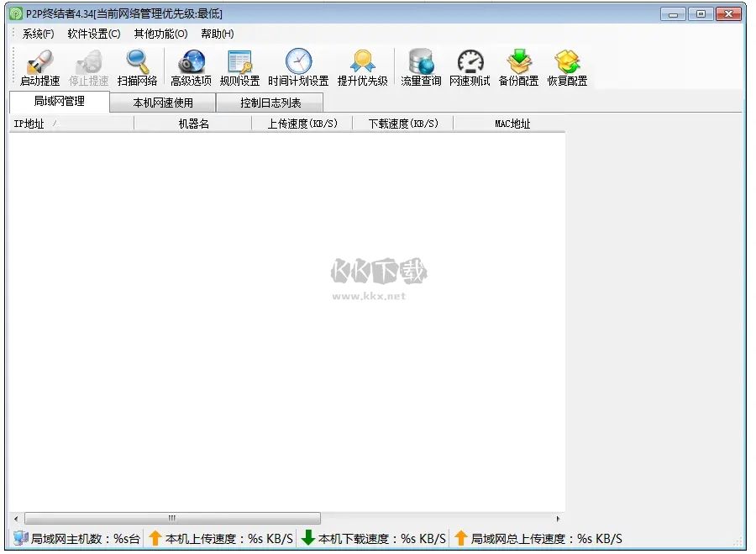The image size is (756, 554).
Task: Switch to the 控制日志列表 tab
Action: click(x=270, y=103)
